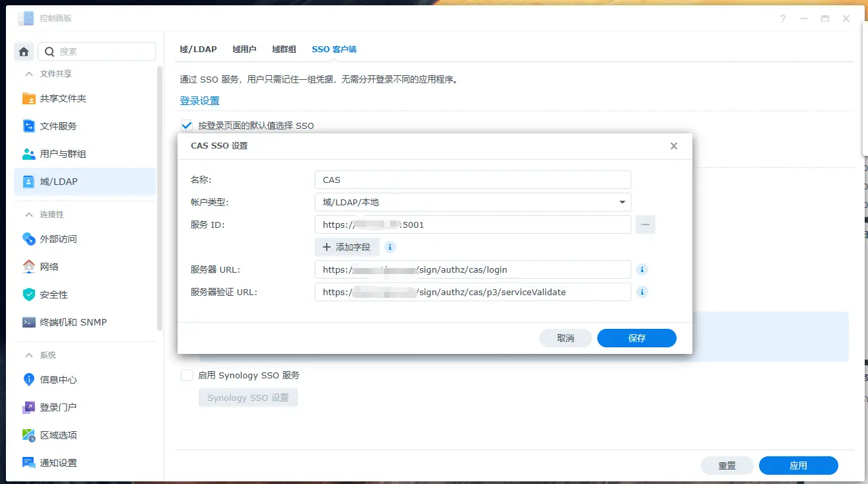
Task: Open Security (安全性) shield section
Action: tap(53, 294)
